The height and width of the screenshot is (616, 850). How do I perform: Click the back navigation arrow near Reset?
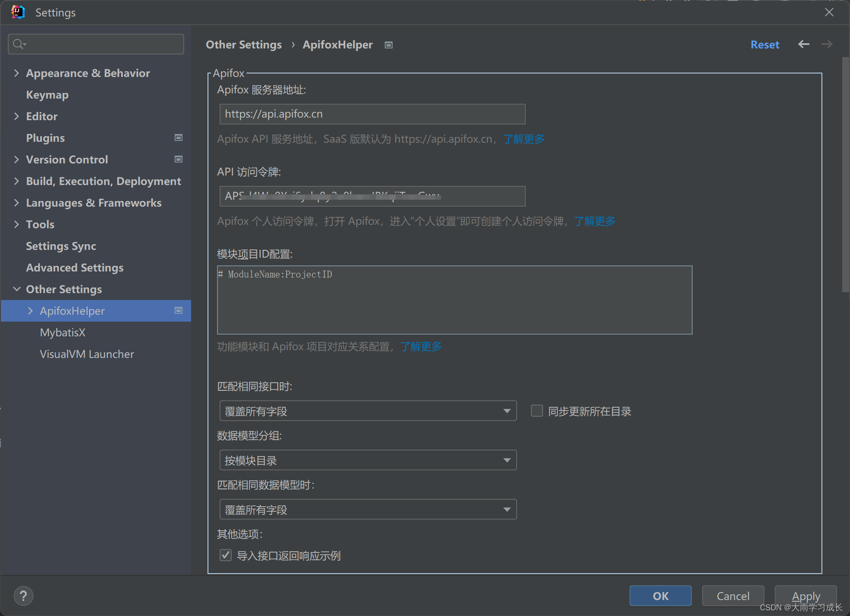803,44
